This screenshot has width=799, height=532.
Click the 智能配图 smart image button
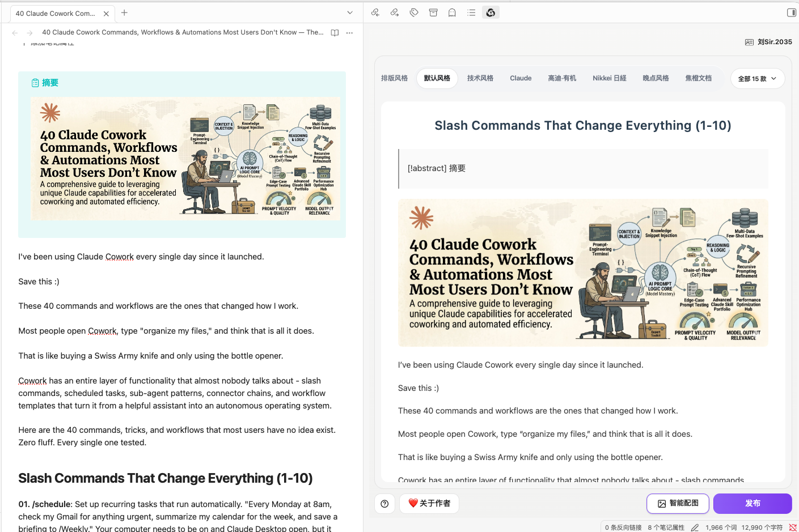pos(678,504)
